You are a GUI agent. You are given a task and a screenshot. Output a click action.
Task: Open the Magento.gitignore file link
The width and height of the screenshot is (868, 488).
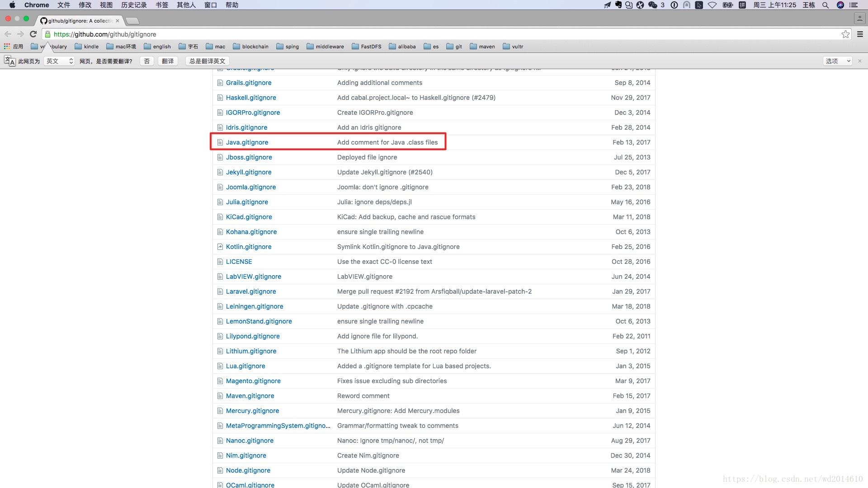[253, 381]
